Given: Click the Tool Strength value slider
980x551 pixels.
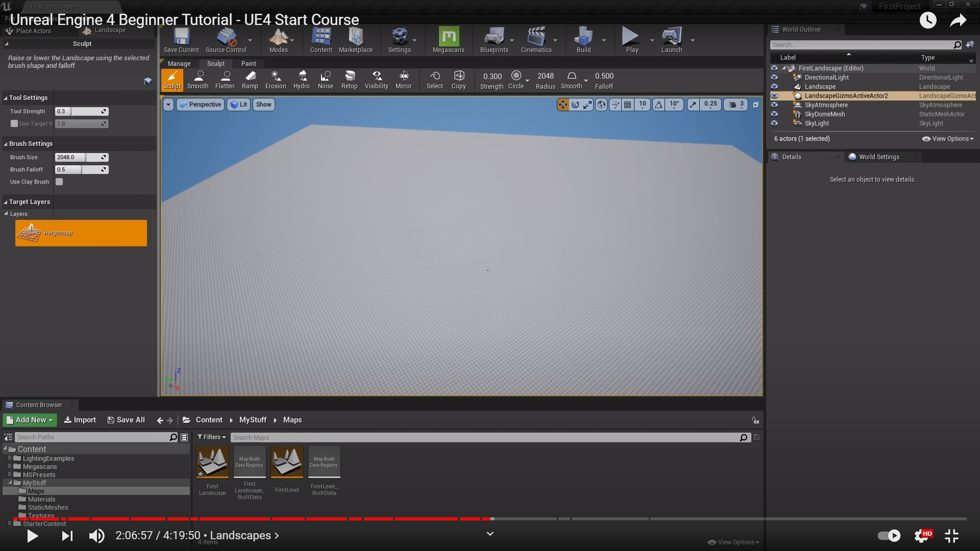Looking at the screenshot, I should (x=81, y=111).
